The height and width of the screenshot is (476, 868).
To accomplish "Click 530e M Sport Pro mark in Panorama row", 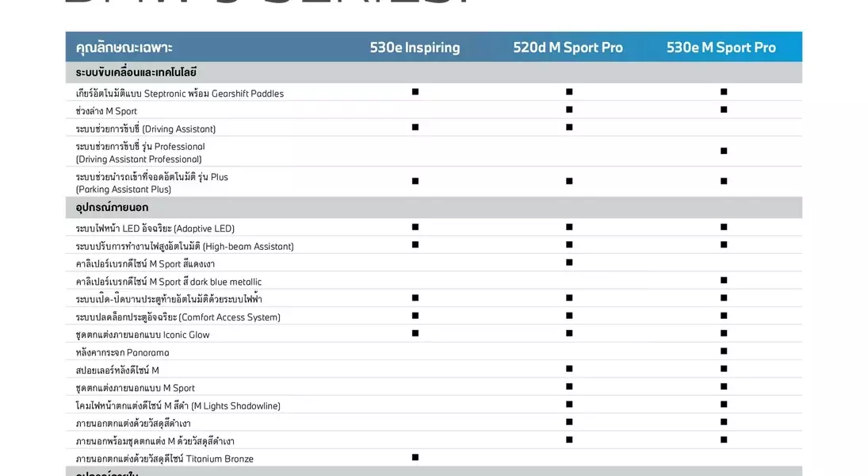I will (x=724, y=351).
